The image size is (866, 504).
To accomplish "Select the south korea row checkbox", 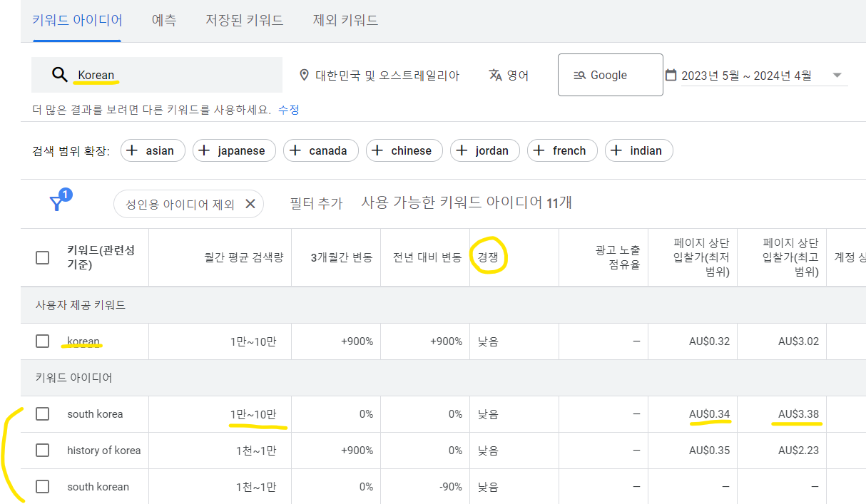I will pos(41,413).
